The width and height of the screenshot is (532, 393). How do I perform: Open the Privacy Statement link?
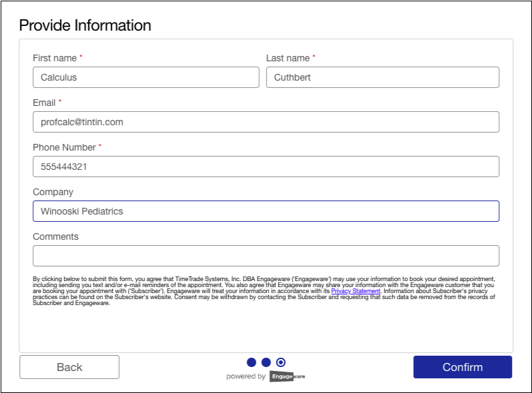tap(355, 291)
